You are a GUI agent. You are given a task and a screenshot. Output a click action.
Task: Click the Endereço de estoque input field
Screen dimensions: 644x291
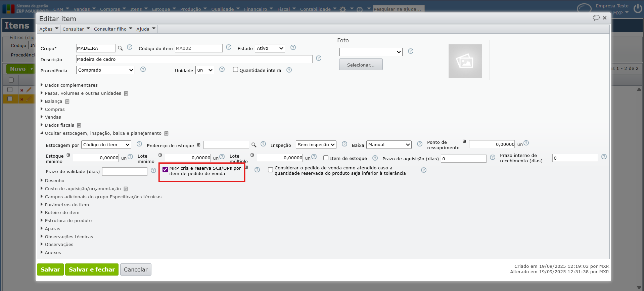(226, 145)
